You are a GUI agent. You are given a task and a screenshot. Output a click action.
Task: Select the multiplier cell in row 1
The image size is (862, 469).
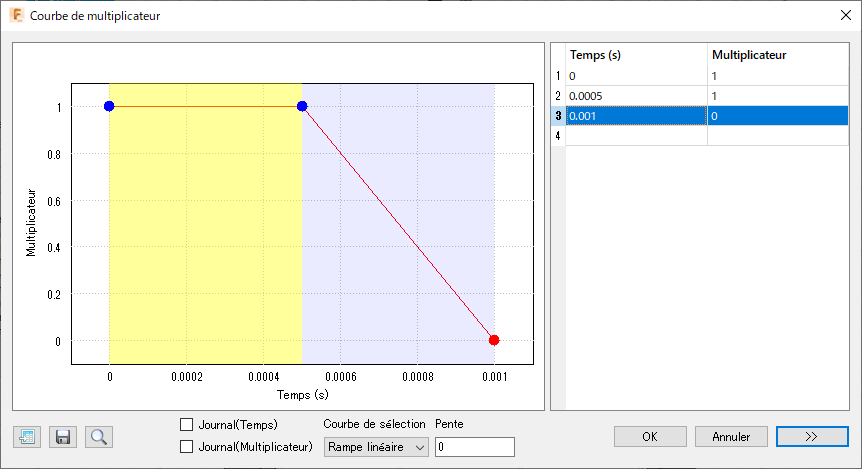778,76
